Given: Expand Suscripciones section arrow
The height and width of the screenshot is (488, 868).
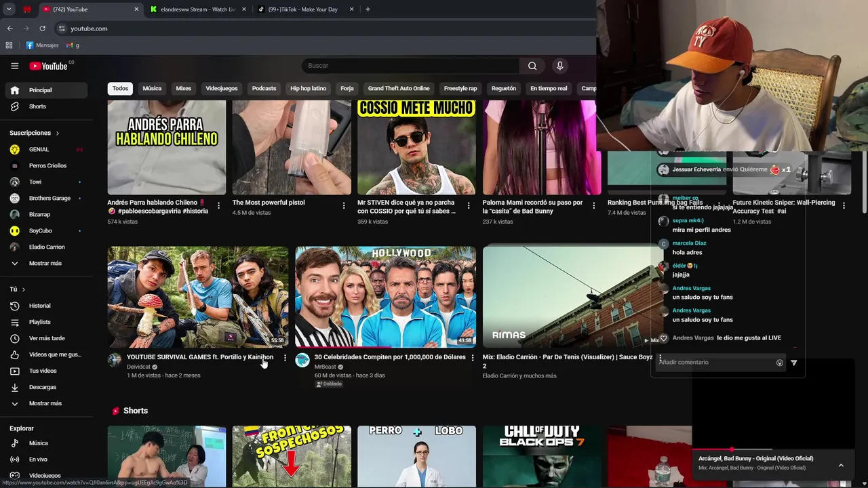Looking at the screenshot, I should coord(58,134).
